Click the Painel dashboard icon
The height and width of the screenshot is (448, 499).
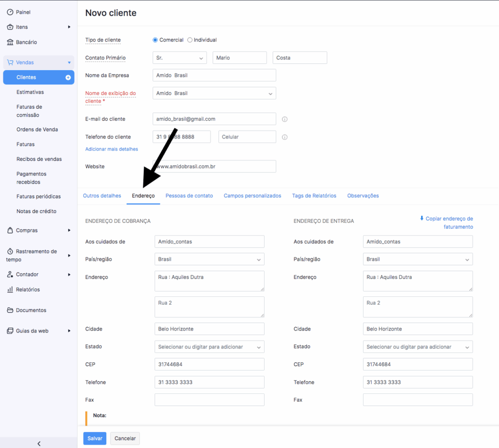pos(10,12)
